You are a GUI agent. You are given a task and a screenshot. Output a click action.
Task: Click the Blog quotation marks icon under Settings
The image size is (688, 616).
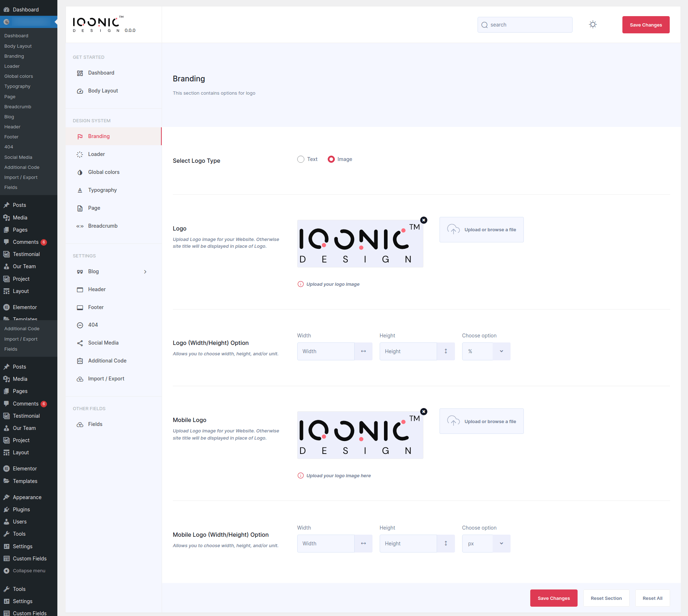(x=80, y=272)
